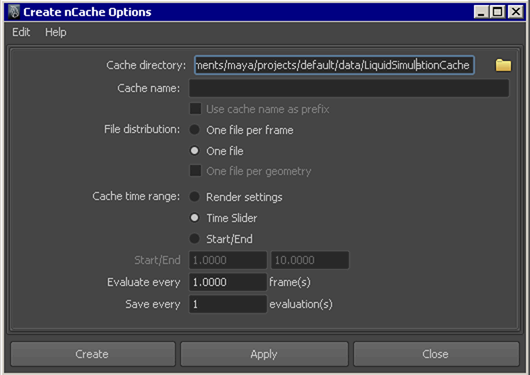Browse for cache directory with folder icon
The image size is (530, 375).
[x=503, y=65]
